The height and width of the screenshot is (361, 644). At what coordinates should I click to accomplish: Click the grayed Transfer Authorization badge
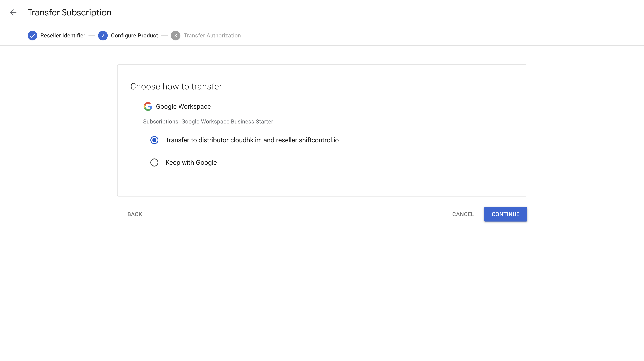[x=176, y=35]
